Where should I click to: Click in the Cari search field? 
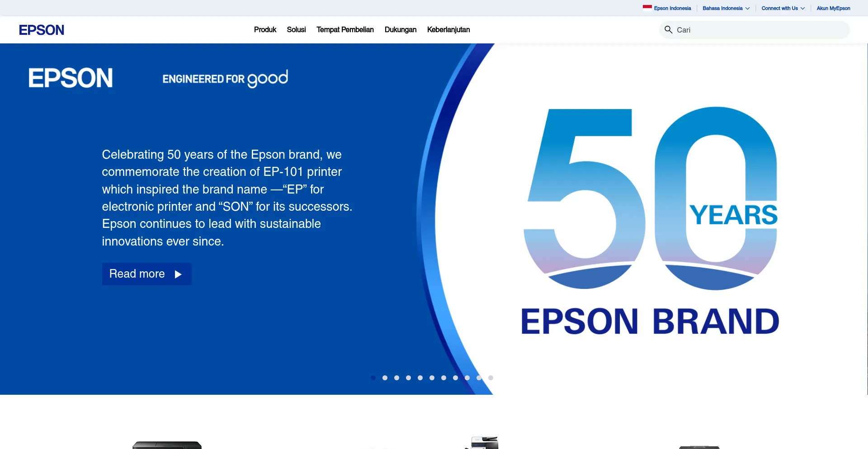coord(759,30)
